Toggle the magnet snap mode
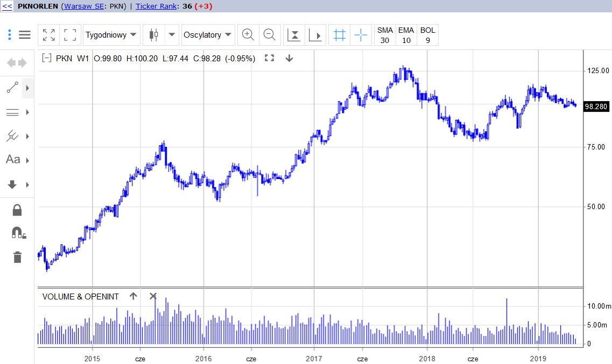 18,233
